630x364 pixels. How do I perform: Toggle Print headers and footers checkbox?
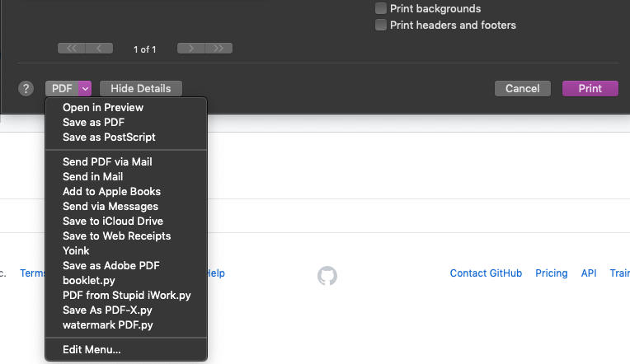tap(380, 25)
